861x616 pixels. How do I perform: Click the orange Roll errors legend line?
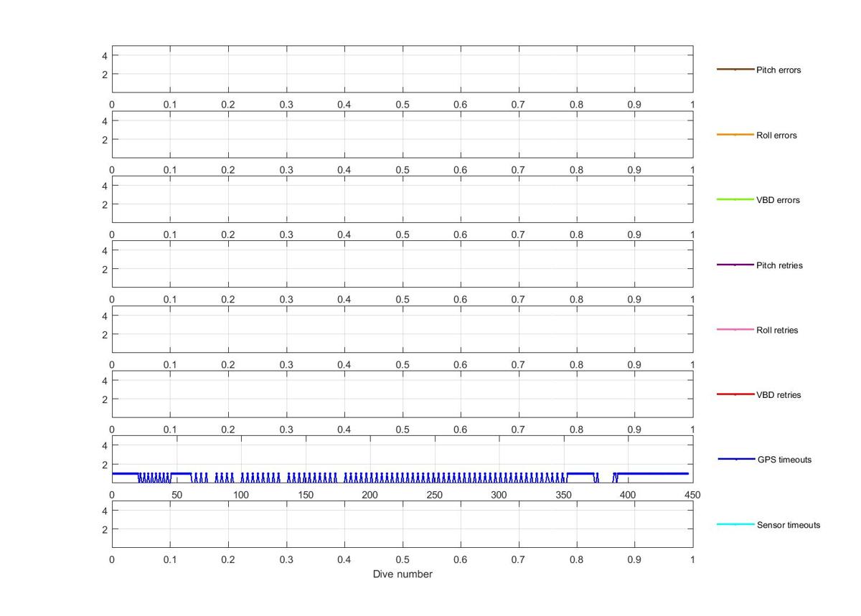[735, 135]
